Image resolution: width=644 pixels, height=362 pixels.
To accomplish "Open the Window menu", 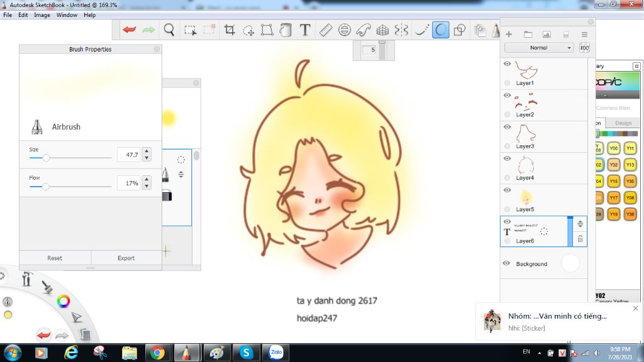I will (x=67, y=15).
